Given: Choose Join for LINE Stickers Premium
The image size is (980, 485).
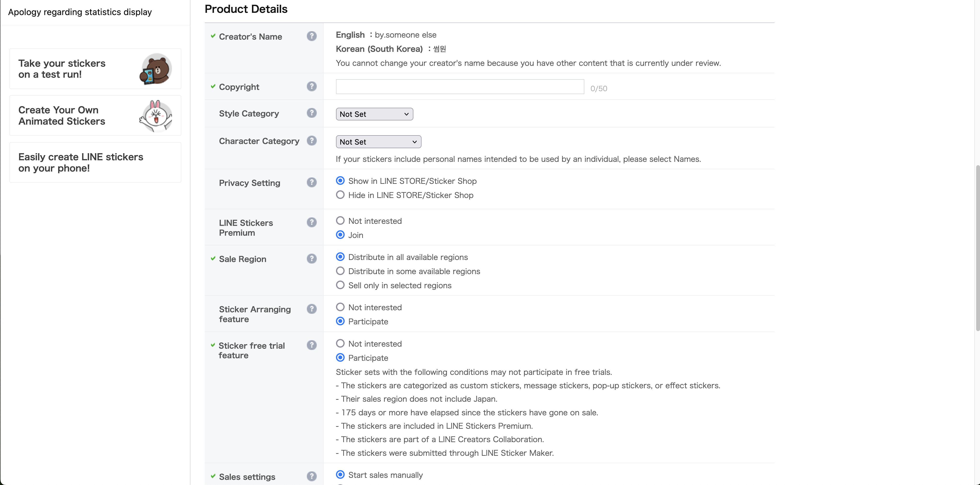Looking at the screenshot, I should click(x=340, y=235).
